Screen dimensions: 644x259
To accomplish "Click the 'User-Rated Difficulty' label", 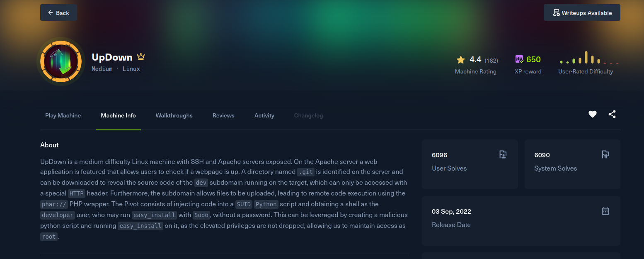I will [x=586, y=71].
